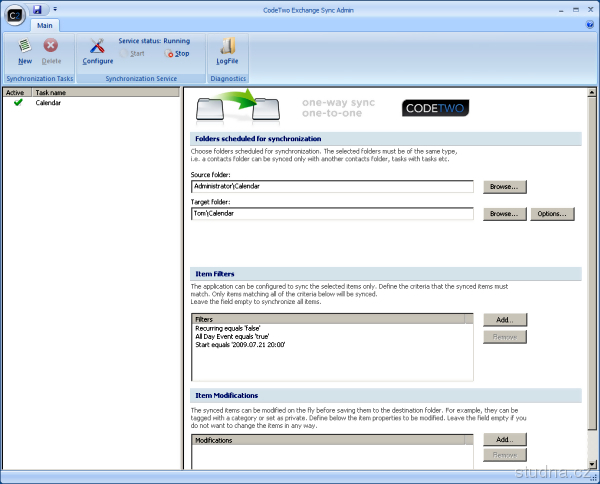Click the scrollbar down arrow

592,464
